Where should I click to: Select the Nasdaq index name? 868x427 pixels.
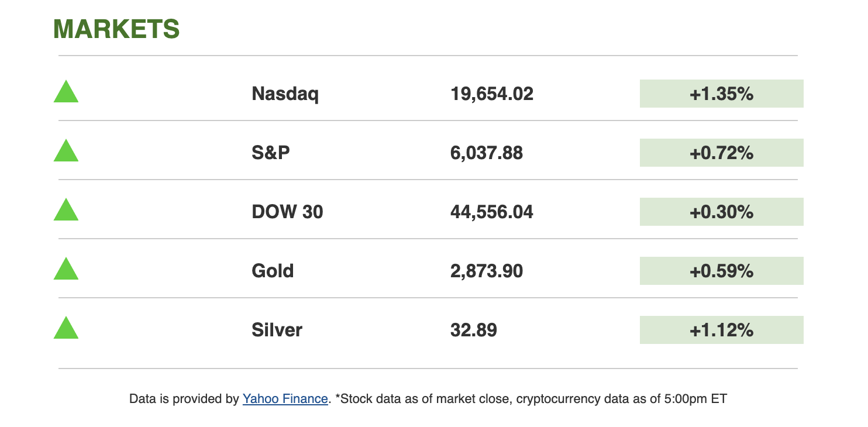pos(285,94)
